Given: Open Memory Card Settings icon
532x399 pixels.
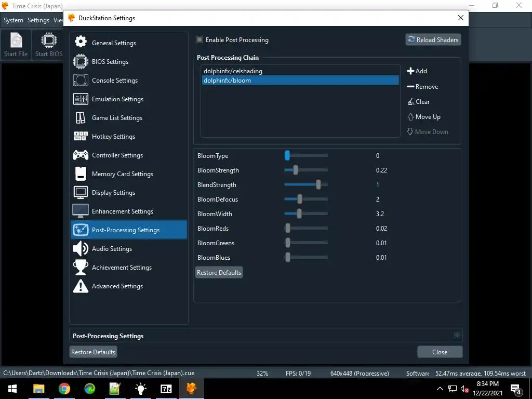Looking at the screenshot, I should coord(81,174).
